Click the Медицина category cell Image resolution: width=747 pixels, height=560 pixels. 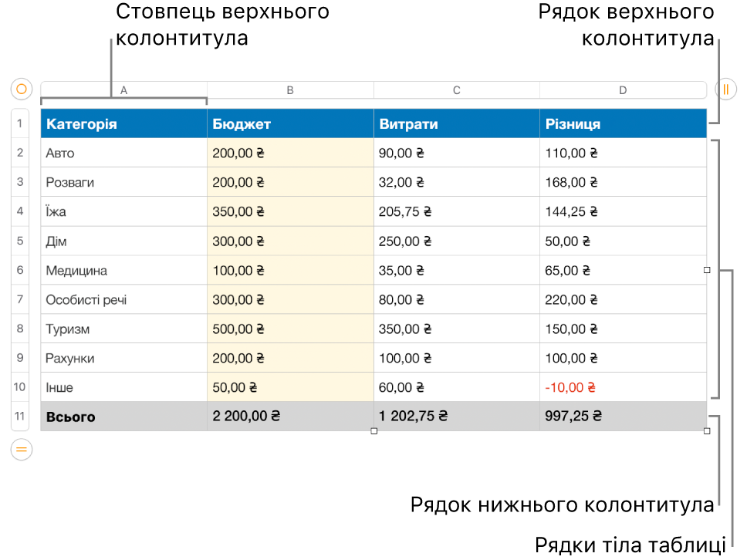click(x=124, y=270)
